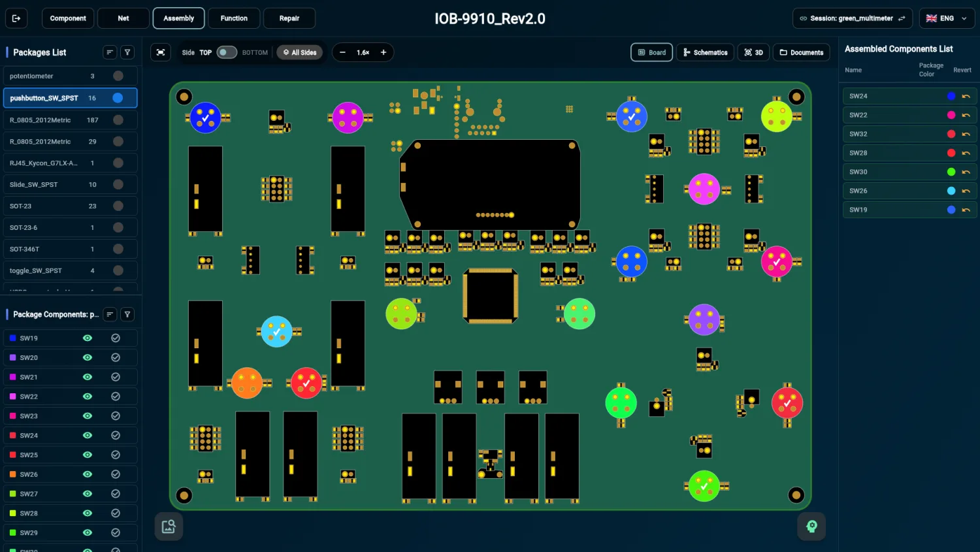Mark SW19 as assembled with check icon
This screenshot has height=552, width=980.
[x=116, y=338]
